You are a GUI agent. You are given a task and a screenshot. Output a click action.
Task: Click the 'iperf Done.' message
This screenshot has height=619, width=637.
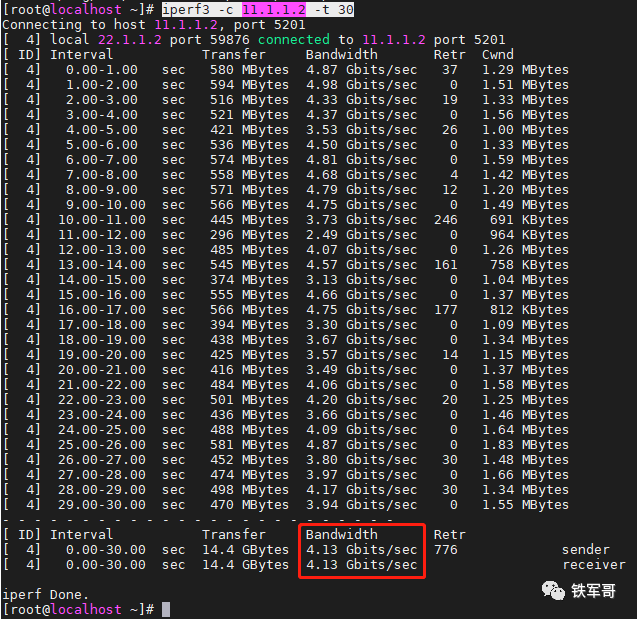[45, 595]
